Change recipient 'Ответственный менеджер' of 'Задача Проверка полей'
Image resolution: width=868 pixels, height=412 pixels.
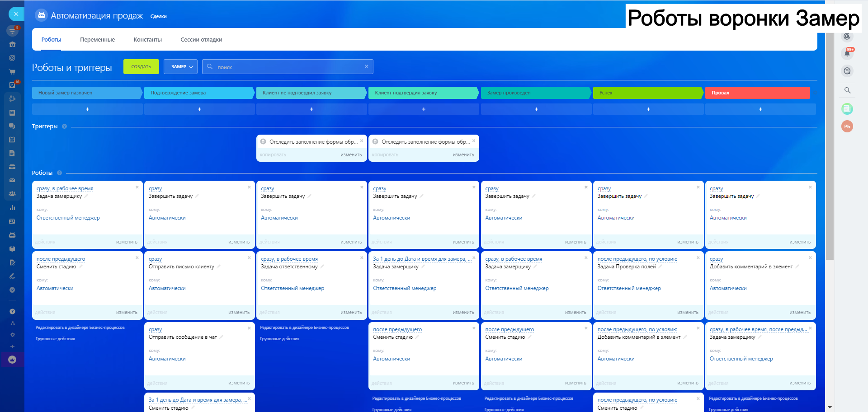coord(629,288)
